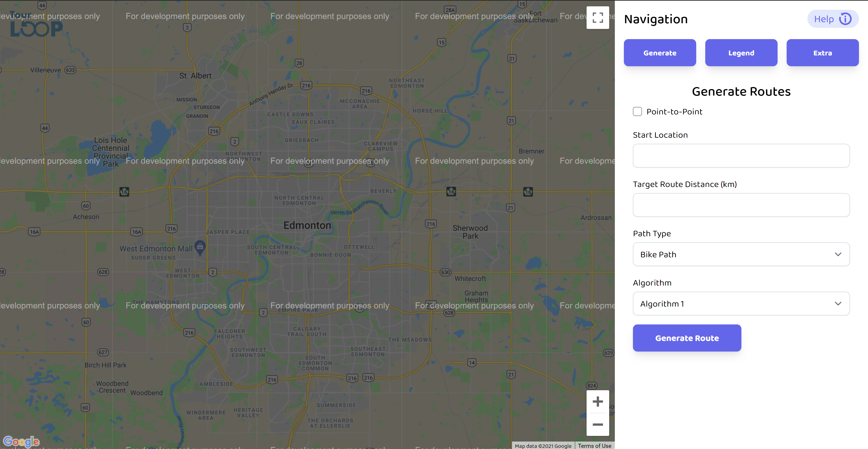
Task: Toggle fullscreen map view
Action: pyautogui.click(x=597, y=18)
